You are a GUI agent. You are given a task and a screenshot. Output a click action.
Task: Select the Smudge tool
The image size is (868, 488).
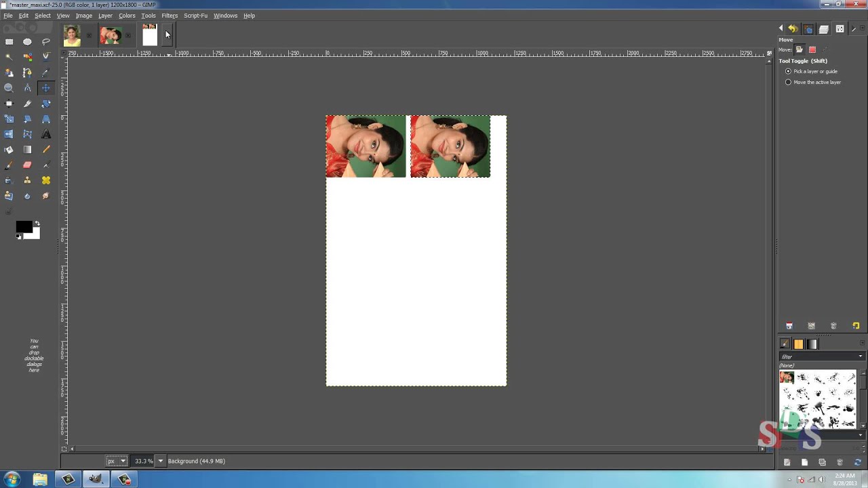point(46,196)
